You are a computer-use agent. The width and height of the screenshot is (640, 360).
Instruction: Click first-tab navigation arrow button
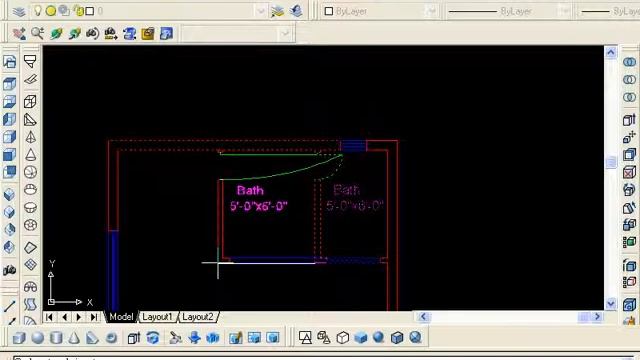(49, 317)
